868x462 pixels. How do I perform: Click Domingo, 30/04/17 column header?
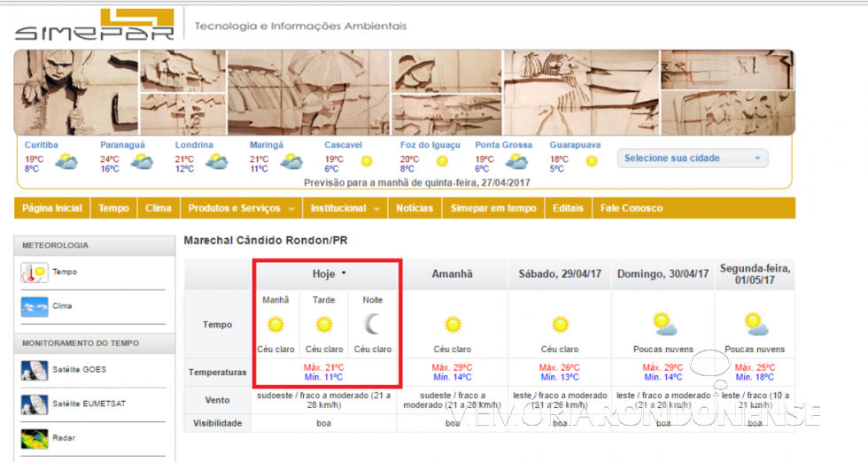[x=663, y=274]
